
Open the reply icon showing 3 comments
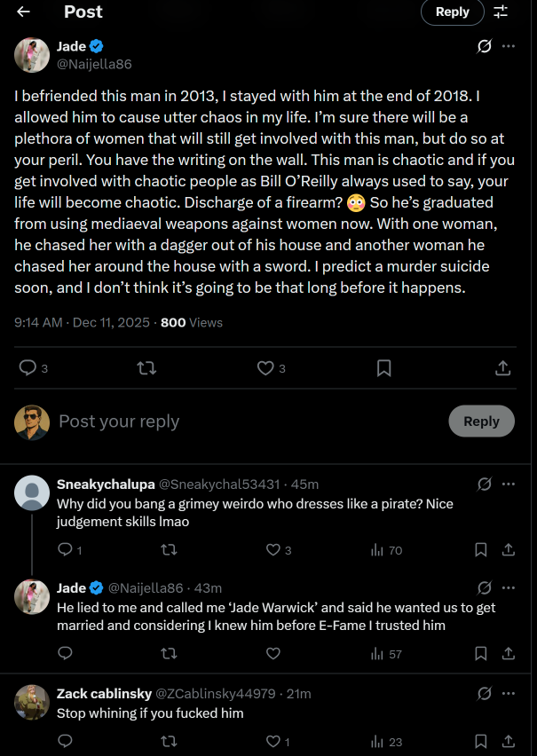[28, 367]
